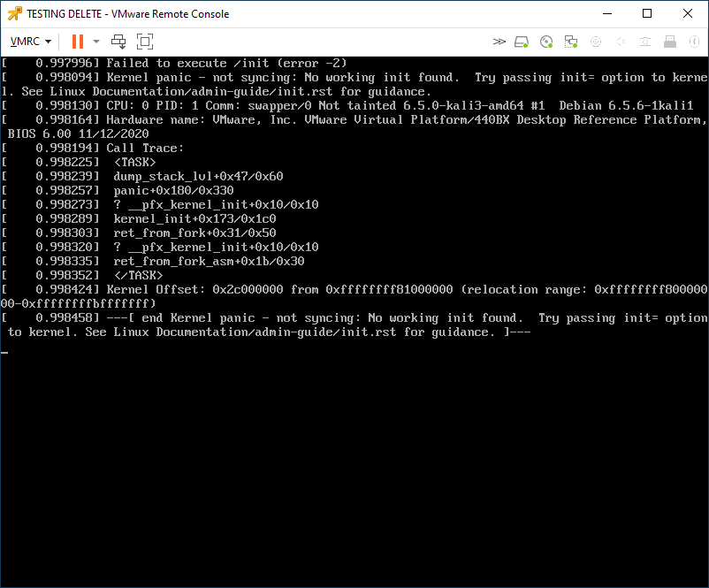Image resolution: width=709 pixels, height=588 pixels.
Task: Open the window system menu icon
Action: [13, 13]
